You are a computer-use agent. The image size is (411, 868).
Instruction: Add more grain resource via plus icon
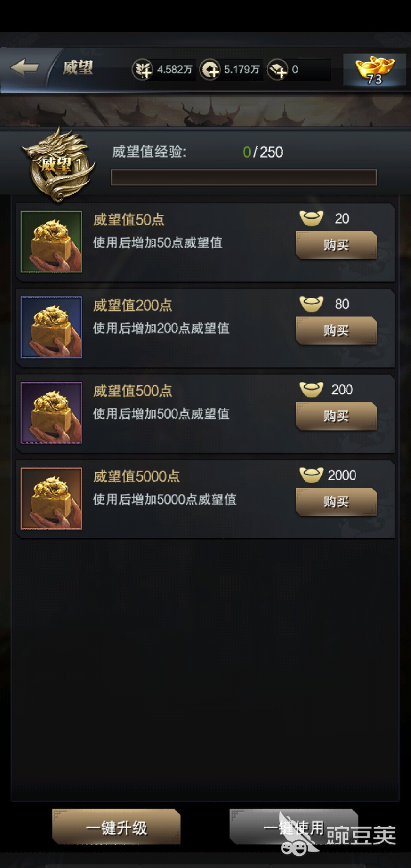(142, 70)
